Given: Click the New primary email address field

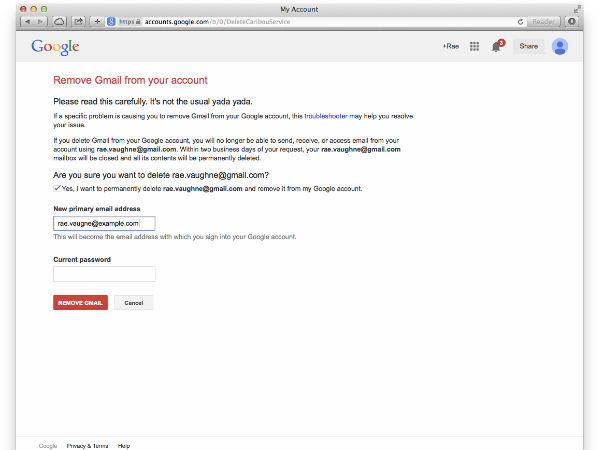Looking at the screenshot, I should [x=104, y=223].
